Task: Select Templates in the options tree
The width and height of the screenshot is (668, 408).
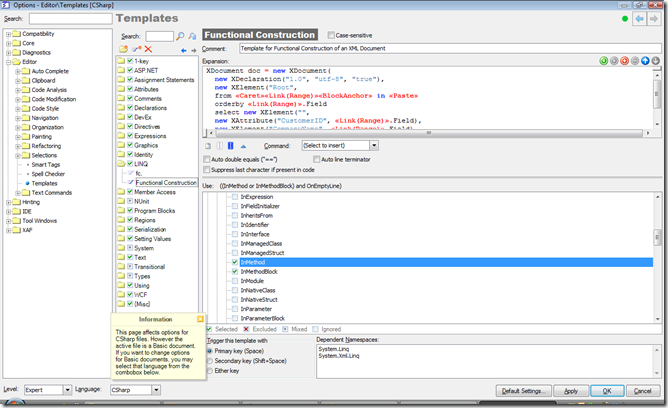Action: click(44, 184)
